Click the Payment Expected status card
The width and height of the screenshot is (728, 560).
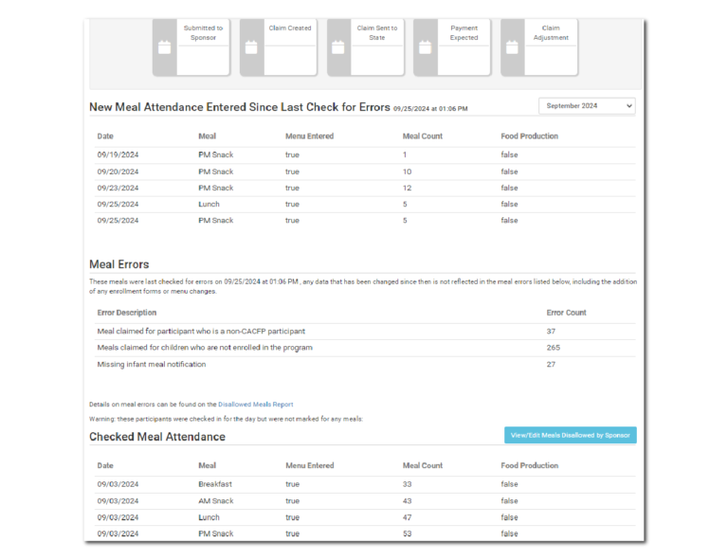[x=464, y=45]
